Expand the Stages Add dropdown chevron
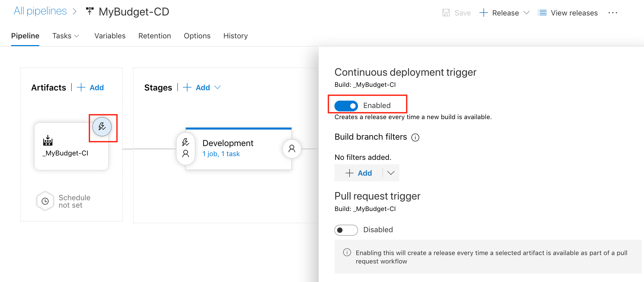 tap(217, 87)
